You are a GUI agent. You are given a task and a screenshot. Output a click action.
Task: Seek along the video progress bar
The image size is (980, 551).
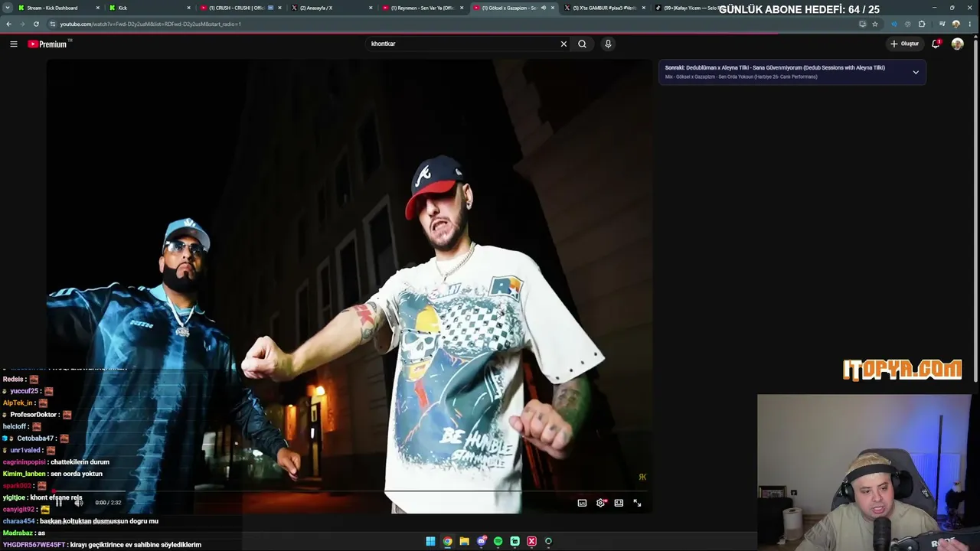pyautogui.click(x=348, y=491)
